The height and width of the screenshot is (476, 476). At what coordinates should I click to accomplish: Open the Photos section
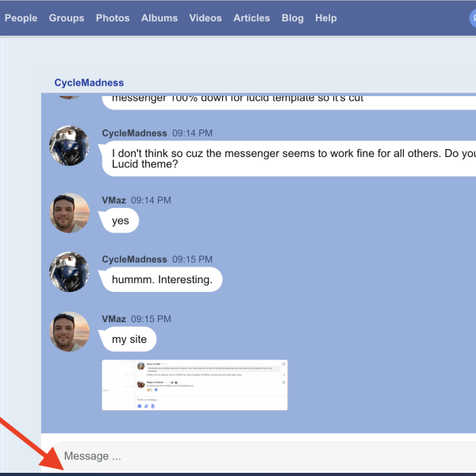pos(113,17)
